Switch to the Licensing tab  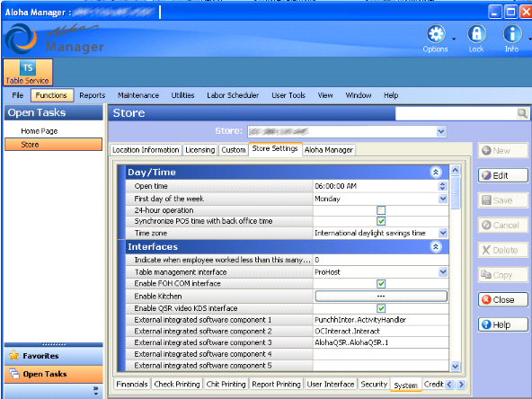[200, 150]
